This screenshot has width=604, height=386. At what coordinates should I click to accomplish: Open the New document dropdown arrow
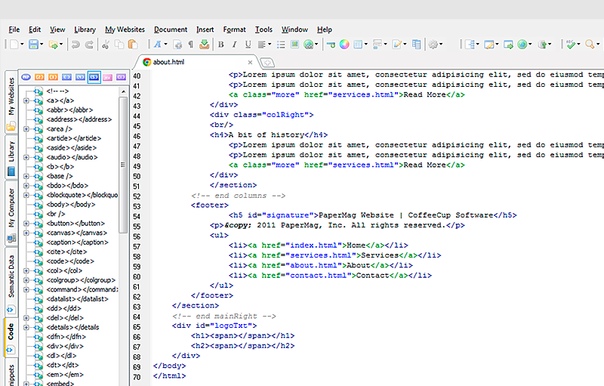(x=22, y=44)
